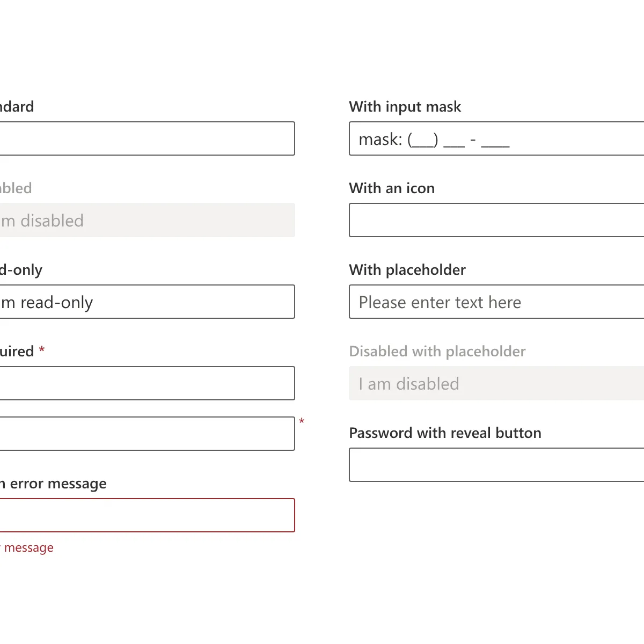The image size is (644, 644).
Task: Click the Required label with red asterisk
Action: click(x=23, y=352)
